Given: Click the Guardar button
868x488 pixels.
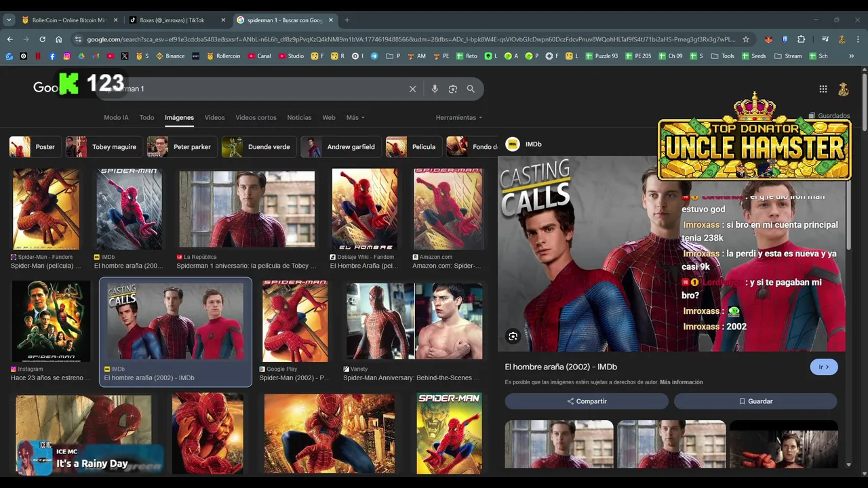Looking at the screenshot, I should tap(755, 401).
